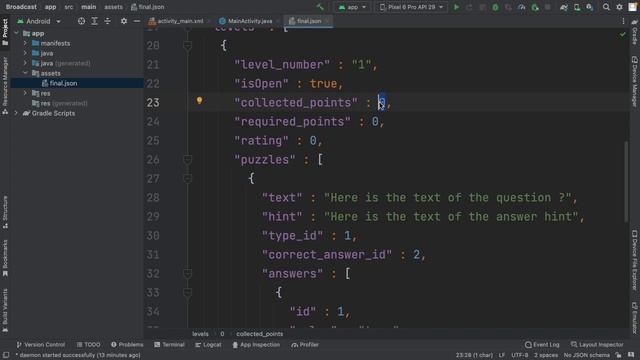640x360 pixels.
Task: Toggle the Emulator side panel
Action: coord(634,318)
